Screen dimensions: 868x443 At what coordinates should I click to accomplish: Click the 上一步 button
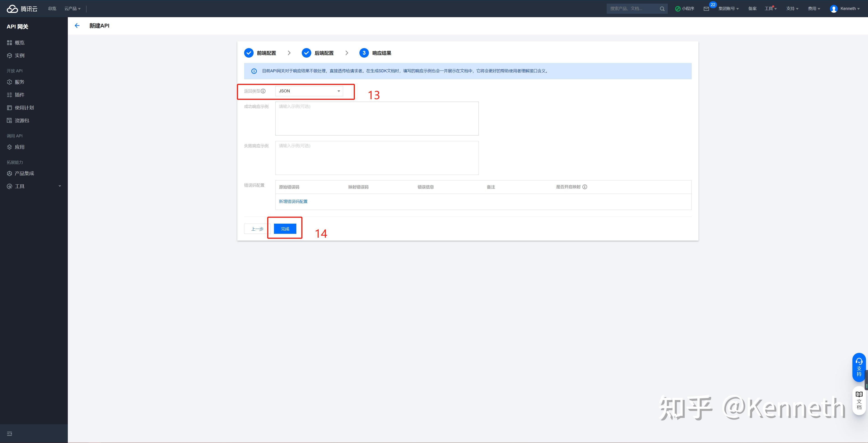257,229
